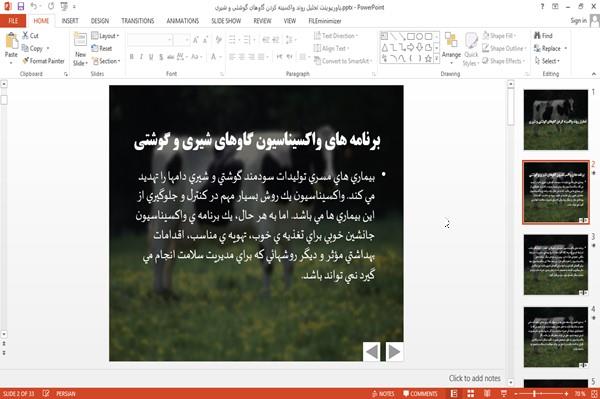
Task: Click Convert to SmartArt
Action: [x=343, y=61]
